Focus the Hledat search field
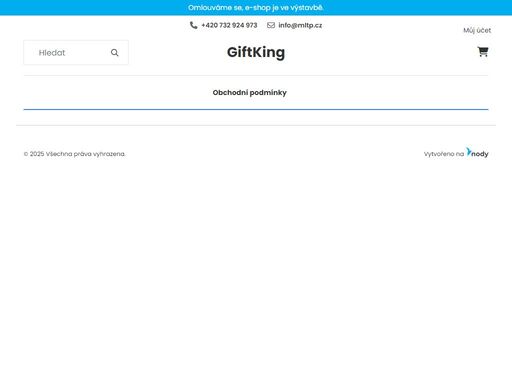The width and height of the screenshot is (512, 384). pyautogui.click(x=76, y=53)
